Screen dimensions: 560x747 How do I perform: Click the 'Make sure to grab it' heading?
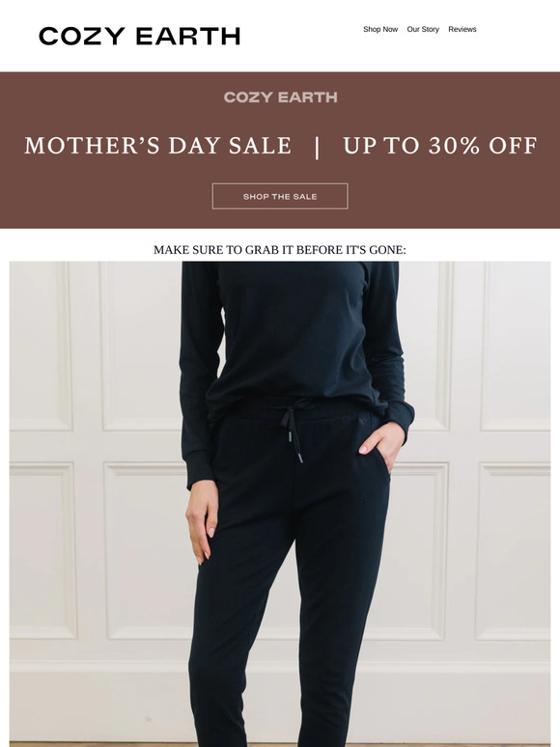(280, 250)
